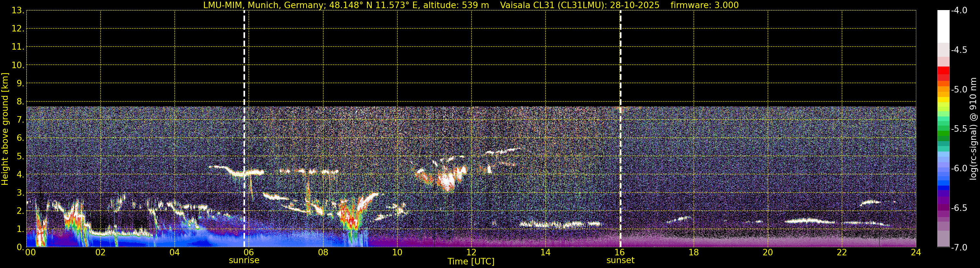Viewport: 980px width, 268px height.
Task: Click the yellow segment of the colorbar
Action: point(944,100)
